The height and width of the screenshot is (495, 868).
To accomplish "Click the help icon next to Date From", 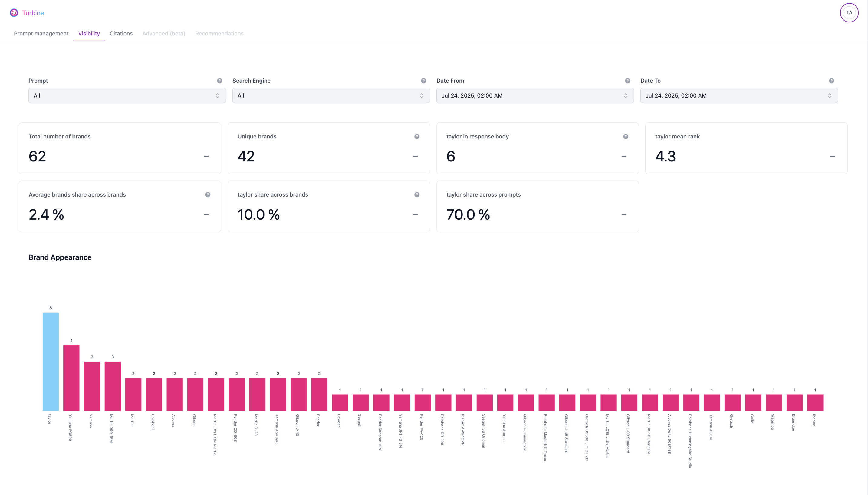I will click(627, 81).
